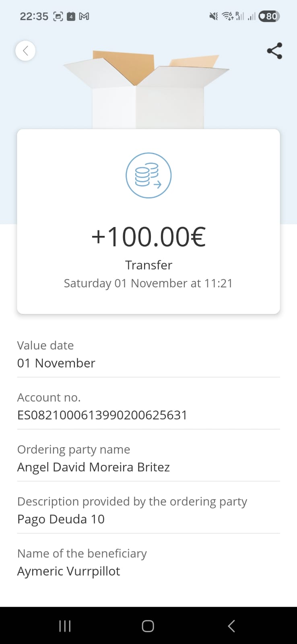Viewport: 297px width, 644px height.
Task: Tap the Saturday 01 November transaction date
Action: [148, 283]
